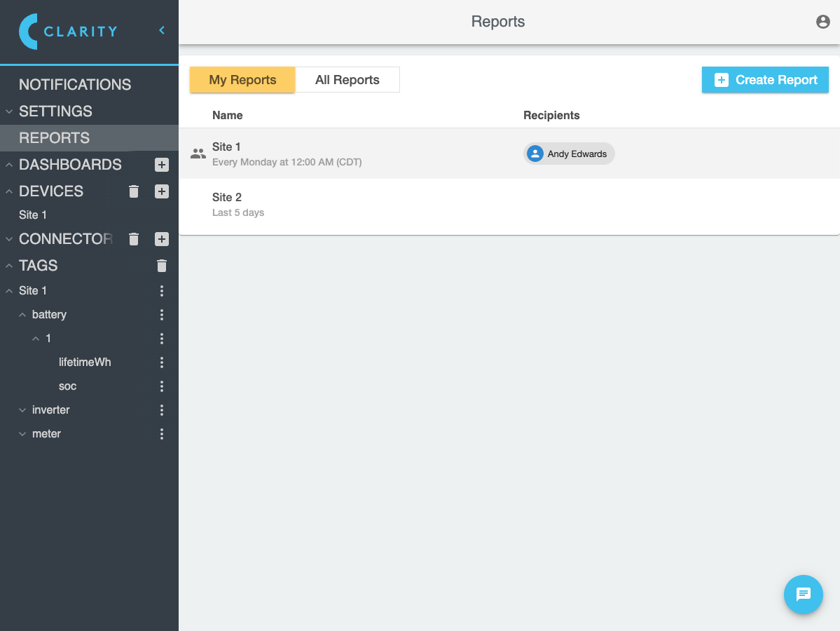Click the Tags trash icon
Screen dimensions: 840x631
point(162,266)
